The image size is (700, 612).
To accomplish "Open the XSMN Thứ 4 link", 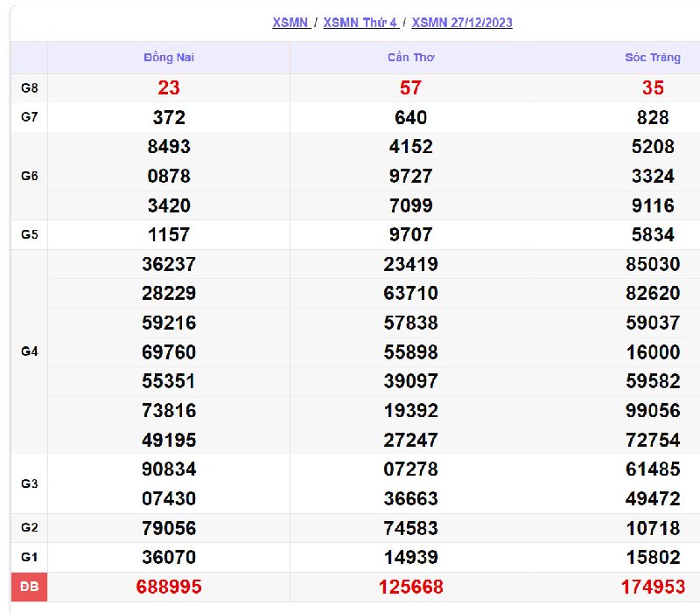I will point(360,23).
